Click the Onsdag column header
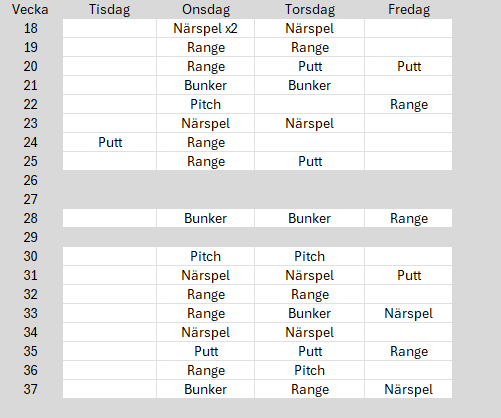This screenshot has width=501, height=418. pyautogui.click(x=206, y=9)
